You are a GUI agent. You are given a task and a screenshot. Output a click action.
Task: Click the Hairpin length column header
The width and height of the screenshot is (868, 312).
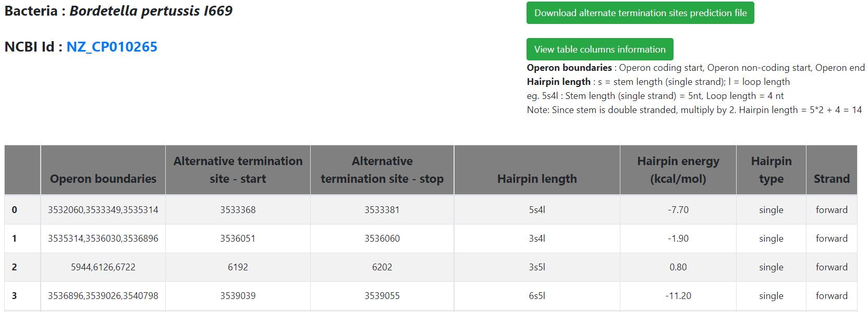click(x=537, y=179)
